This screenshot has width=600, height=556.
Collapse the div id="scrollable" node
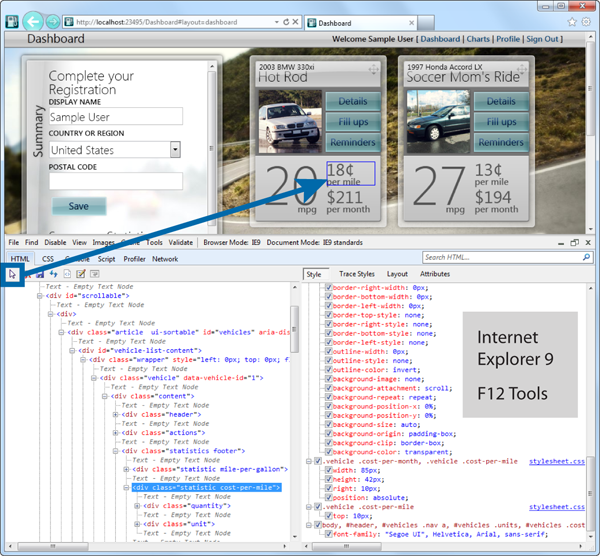(x=39, y=296)
